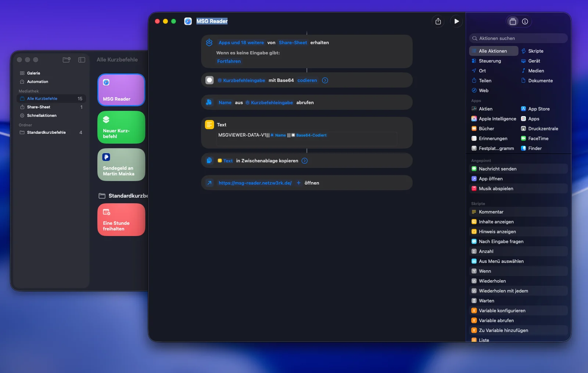The height and width of the screenshot is (373, 588).
Task: Add the App öffnen pinned action
Action: 518,179
